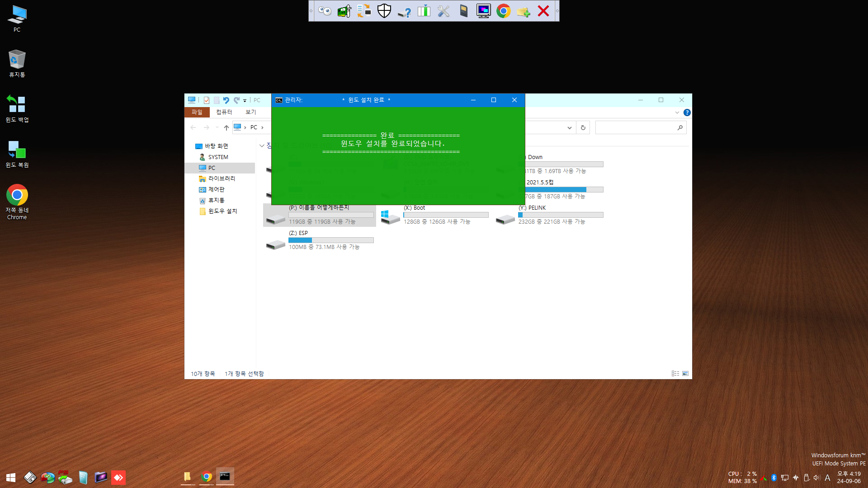Open the 컴퓨터 ribbon tab
The height and width of the screenshot is (488, 868).
coord(224,112)
